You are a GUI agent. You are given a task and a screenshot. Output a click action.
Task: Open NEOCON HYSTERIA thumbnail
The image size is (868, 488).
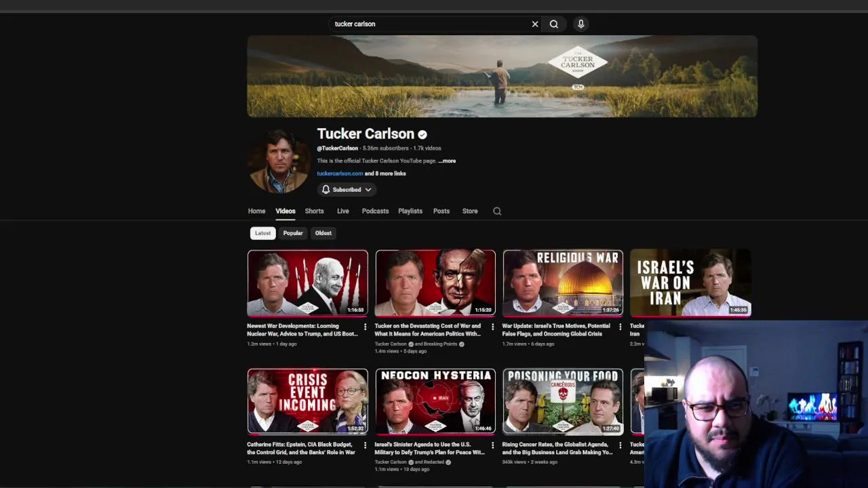435,401
